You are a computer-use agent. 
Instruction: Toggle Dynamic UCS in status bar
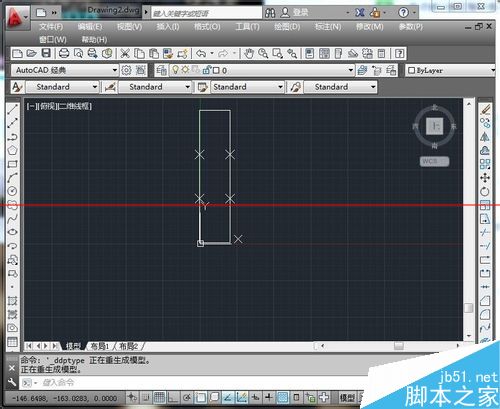[x=241, y=397]
